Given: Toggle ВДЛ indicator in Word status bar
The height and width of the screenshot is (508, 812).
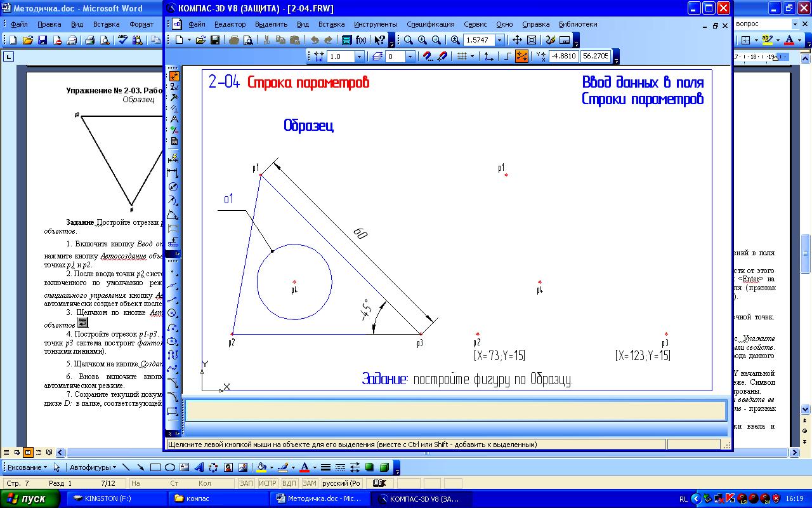Looking at the screenshot, I should coord(289,483).
